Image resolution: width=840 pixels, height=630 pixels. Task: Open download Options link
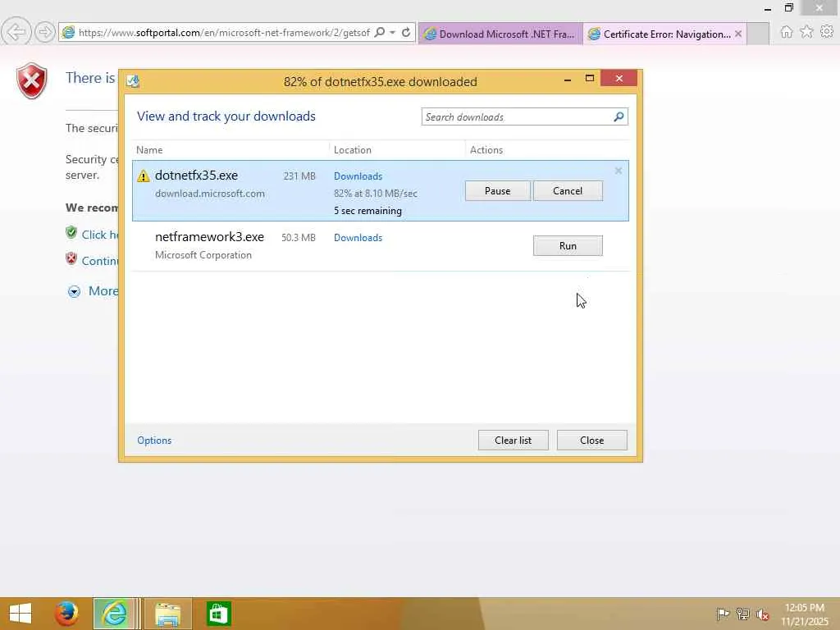click(154, 441)
